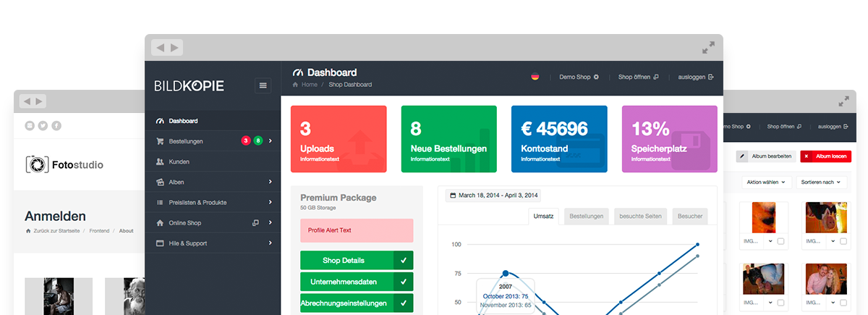Click the list icon for Preislisten & Produkte
The width and height of the screenshot is (868, 315).
coord(160,202)
